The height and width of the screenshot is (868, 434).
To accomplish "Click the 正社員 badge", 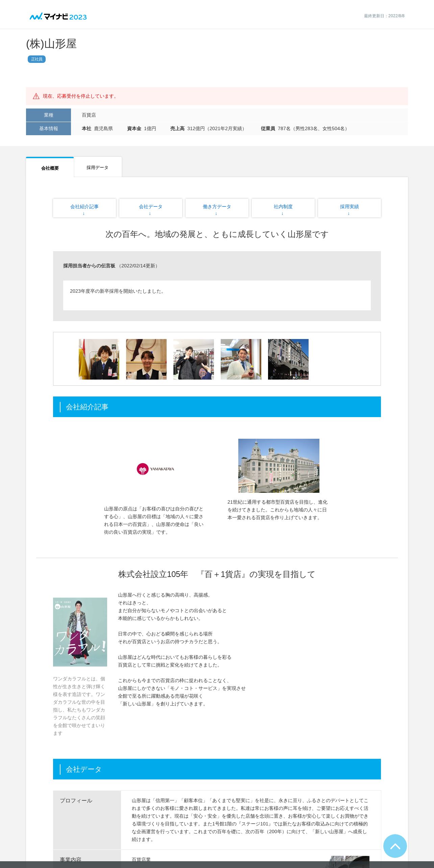I will click(x=37, y=59).
